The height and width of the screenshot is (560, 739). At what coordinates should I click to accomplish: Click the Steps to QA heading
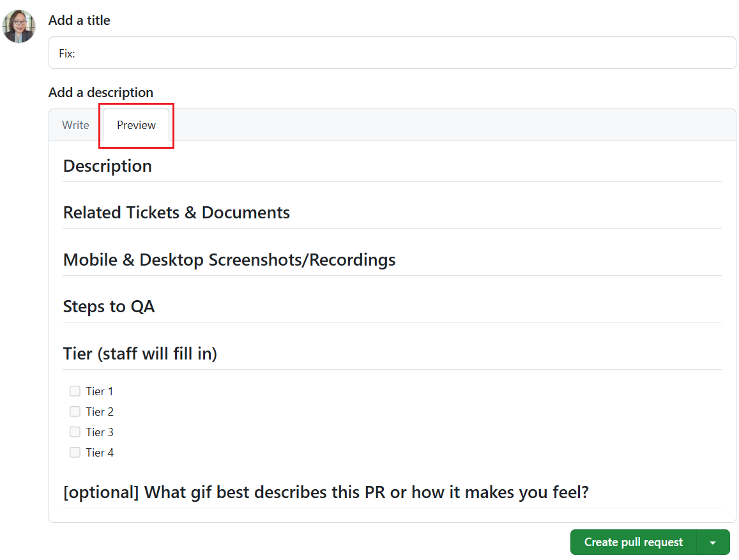(109, 306)
